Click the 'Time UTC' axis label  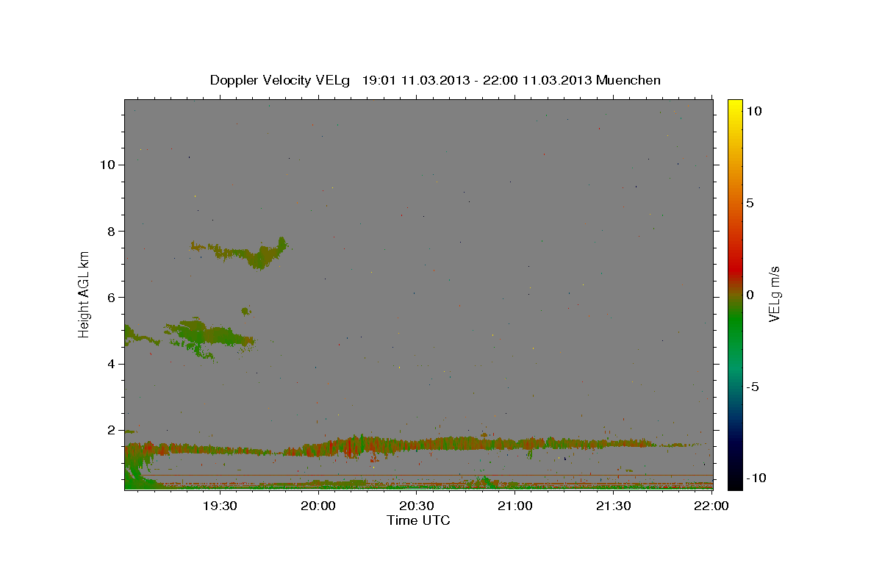tap(418, 520)
